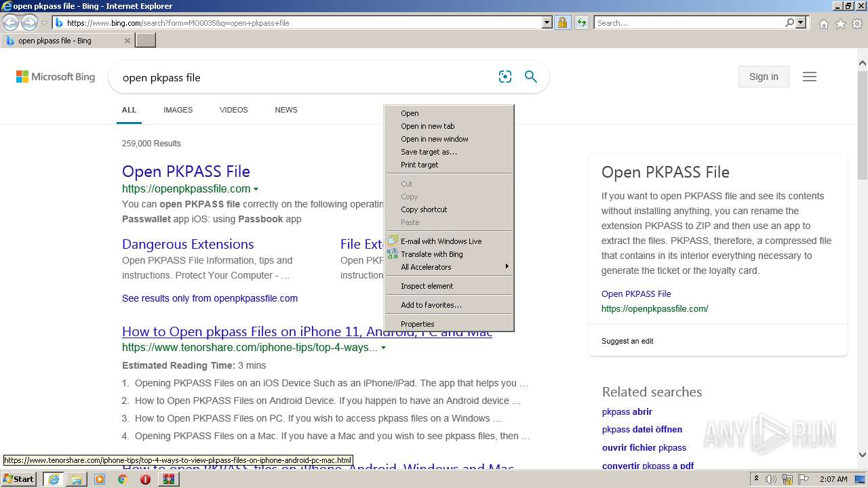
Task: Select the ALL results tab
Action: (x=129, y=110)
